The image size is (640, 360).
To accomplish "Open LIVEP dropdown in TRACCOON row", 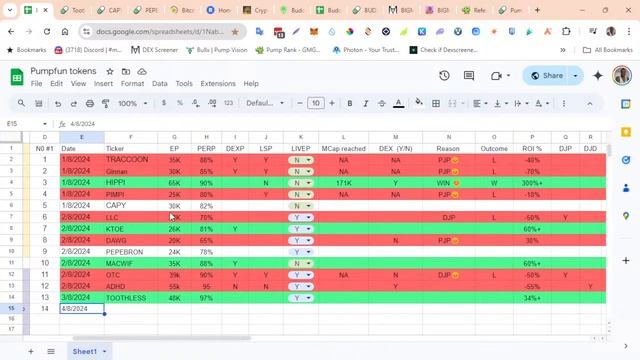I will click(x=301, y=160).
